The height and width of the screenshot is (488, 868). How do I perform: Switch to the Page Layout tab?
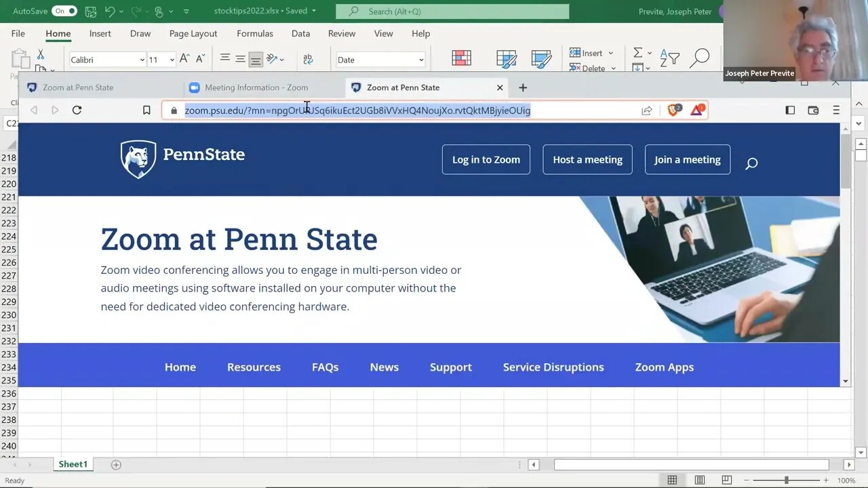tap(193, 33)
